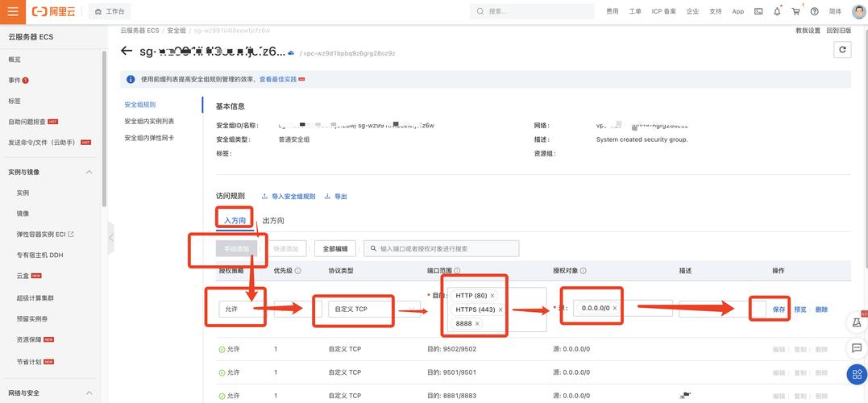Click 删除 for the new rule row
The height and width of the screenshot is (403, 868).
point(821,310)
